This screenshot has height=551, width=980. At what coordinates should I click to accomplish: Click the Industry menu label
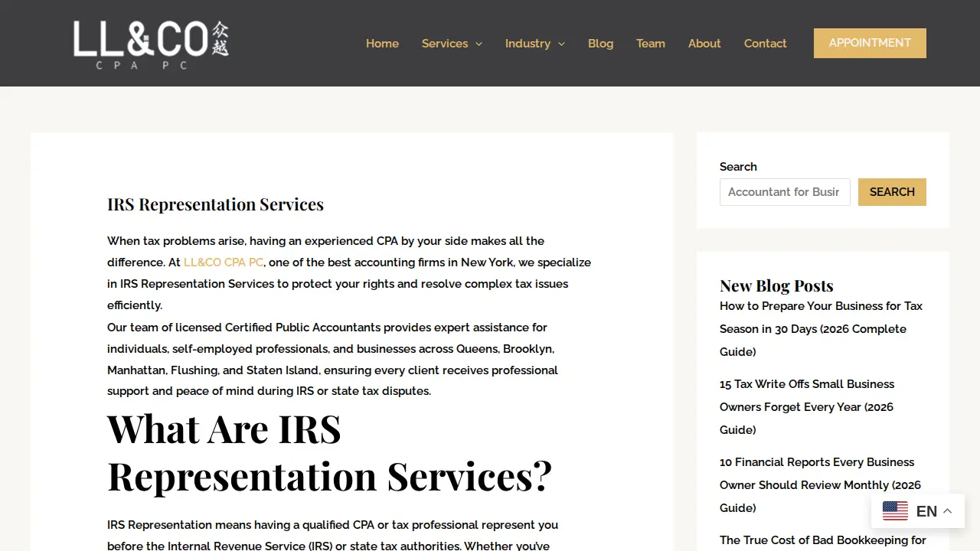tap(528, 44)
